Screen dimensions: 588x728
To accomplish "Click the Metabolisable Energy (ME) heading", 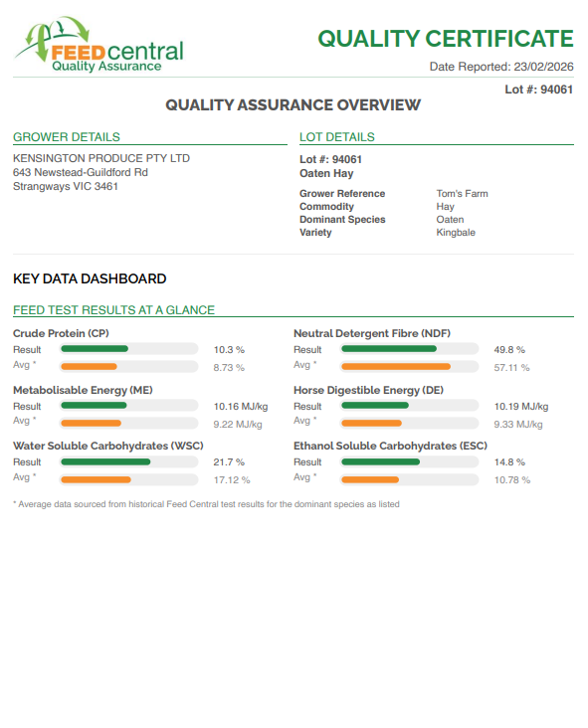I will click(83, 390).
